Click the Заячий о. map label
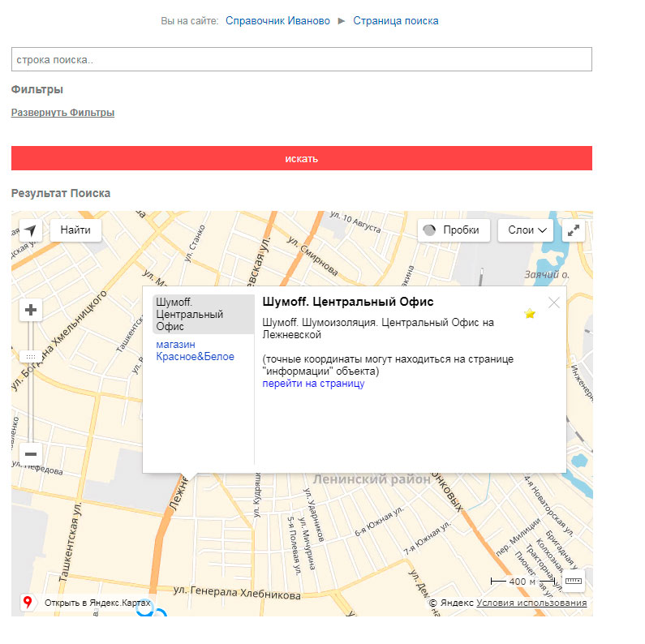The width and height of the screenshot is (645, 644). click(546, 275)
